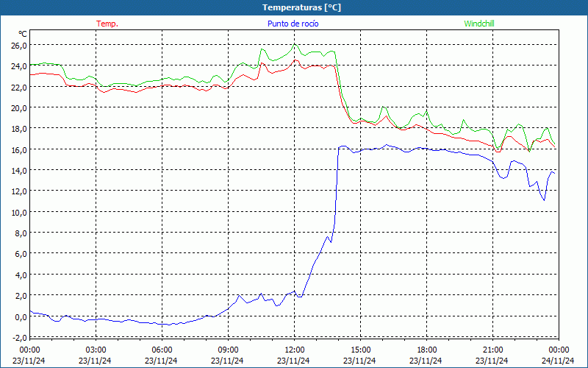Click the 03:00 time axis label

point(96,350)
